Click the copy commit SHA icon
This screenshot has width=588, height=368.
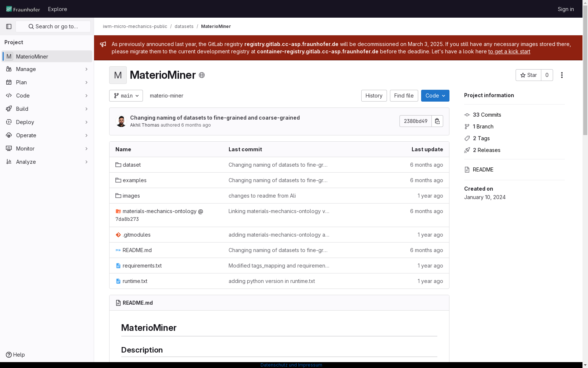pyautogui.click(x=437, y=121)
